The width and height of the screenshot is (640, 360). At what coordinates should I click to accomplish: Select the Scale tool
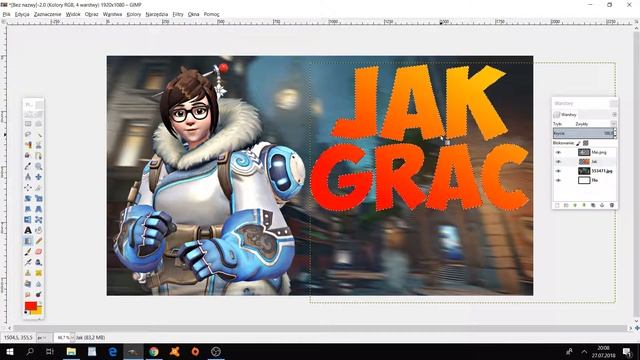click(38, 198)
